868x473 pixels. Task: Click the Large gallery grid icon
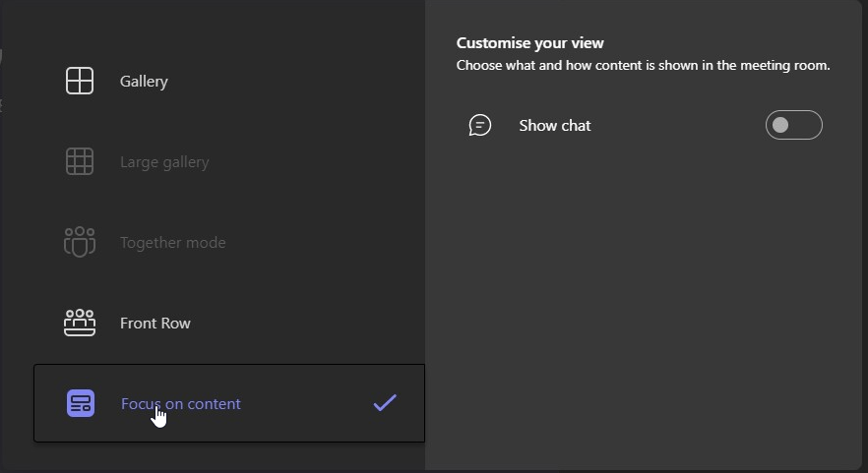tap(80, 162)
